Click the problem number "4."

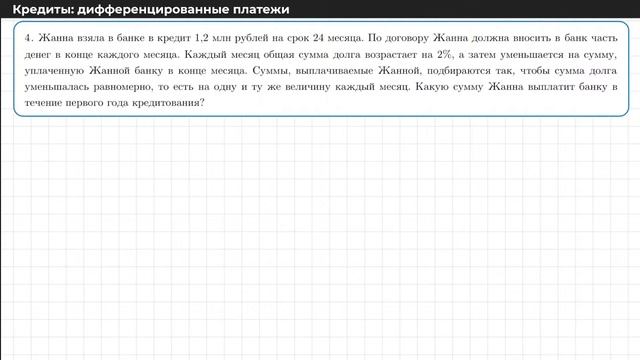click(28, 38)
